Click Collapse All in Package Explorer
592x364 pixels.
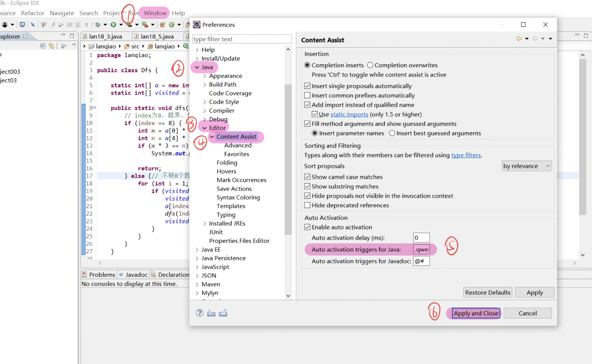point(43,46)
